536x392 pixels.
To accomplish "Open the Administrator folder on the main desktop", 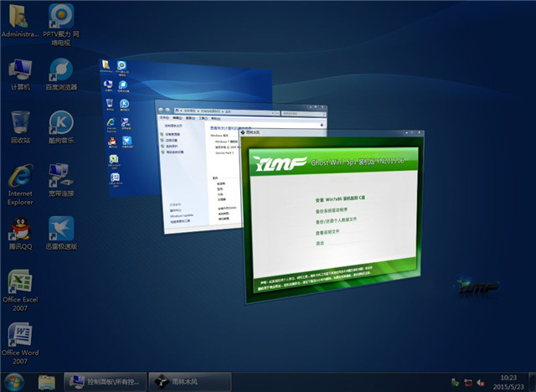I will click(x=19, y=20).
